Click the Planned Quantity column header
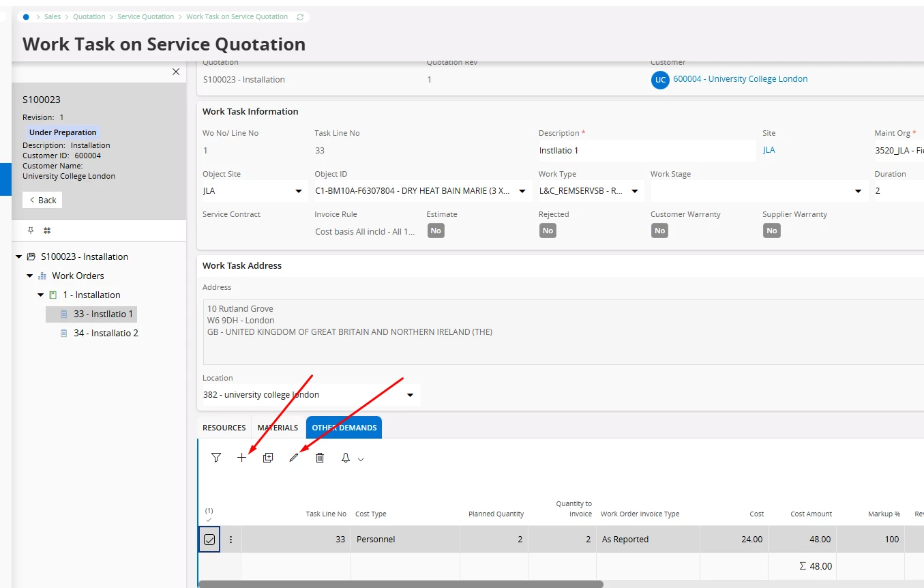 496,514
